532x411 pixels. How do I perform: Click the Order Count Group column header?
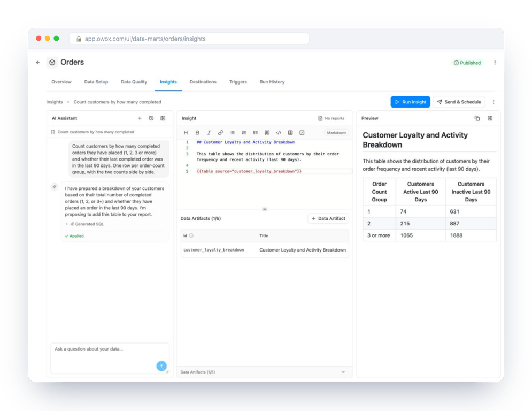tap(379, 192)
